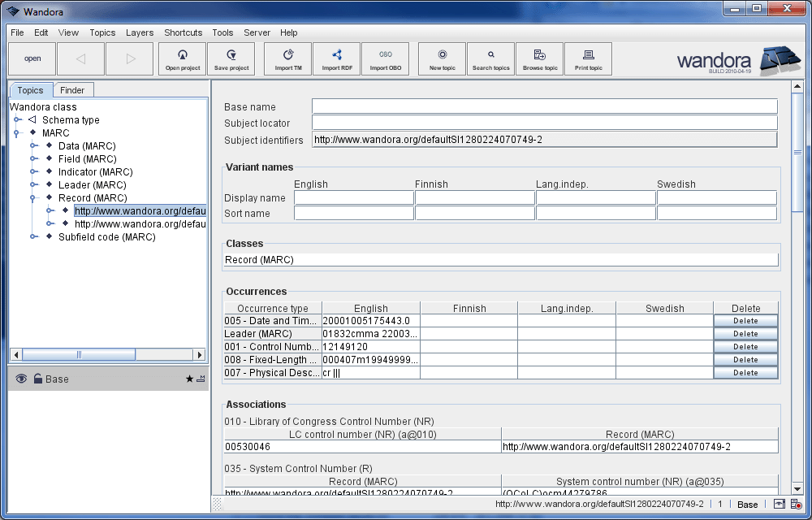Save the current project
This screenshot has width=812, height=520.
point(231,58)
